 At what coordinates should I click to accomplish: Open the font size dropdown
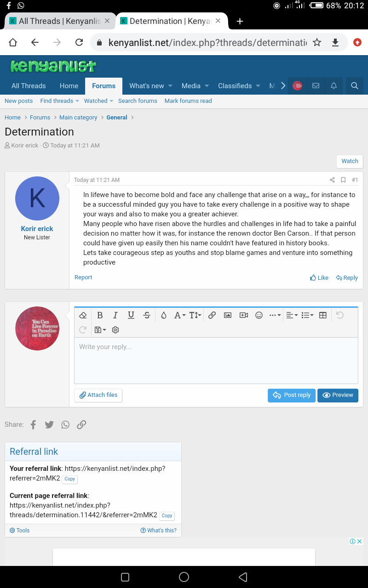coord(195,315)
